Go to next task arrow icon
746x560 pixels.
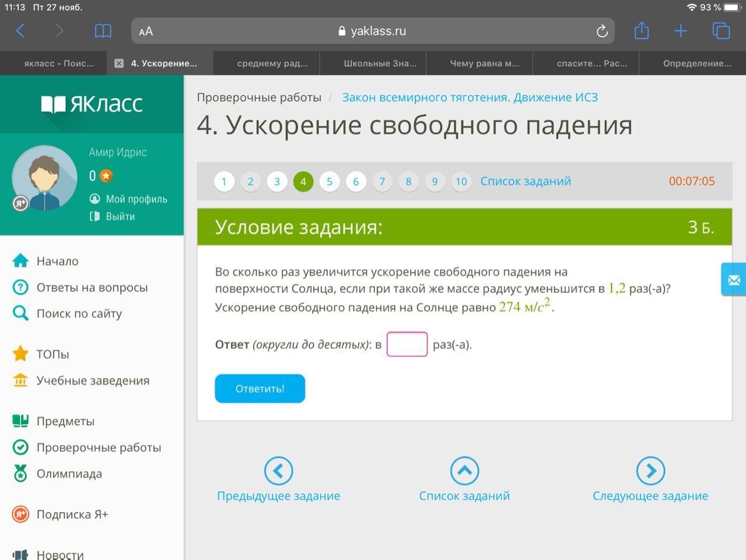pos(650,471)
